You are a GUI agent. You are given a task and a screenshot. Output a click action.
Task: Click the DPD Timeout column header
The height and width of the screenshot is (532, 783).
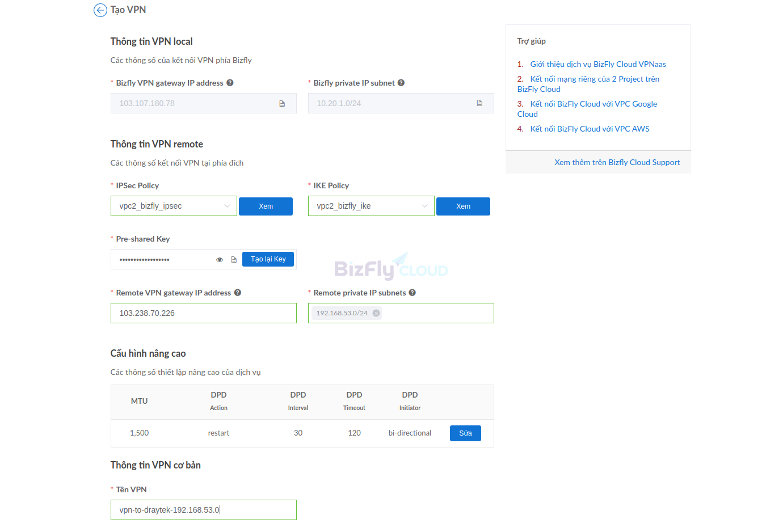point(354,401)
